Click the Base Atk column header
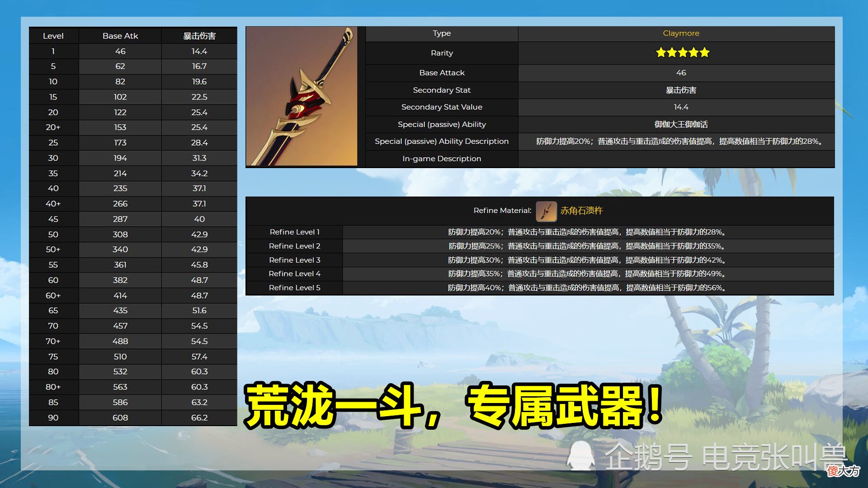Screen dimensions: 868x488 click(120, 36)
